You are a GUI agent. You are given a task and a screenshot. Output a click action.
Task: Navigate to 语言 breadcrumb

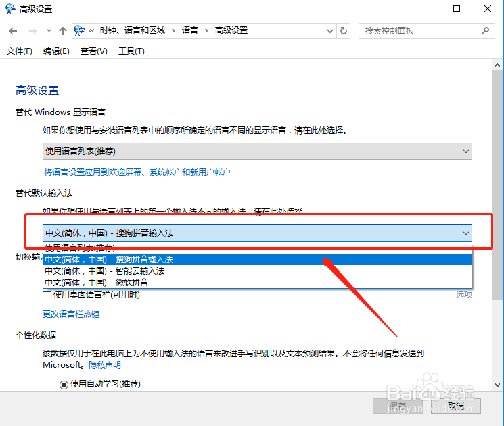(x=189, y=30)
